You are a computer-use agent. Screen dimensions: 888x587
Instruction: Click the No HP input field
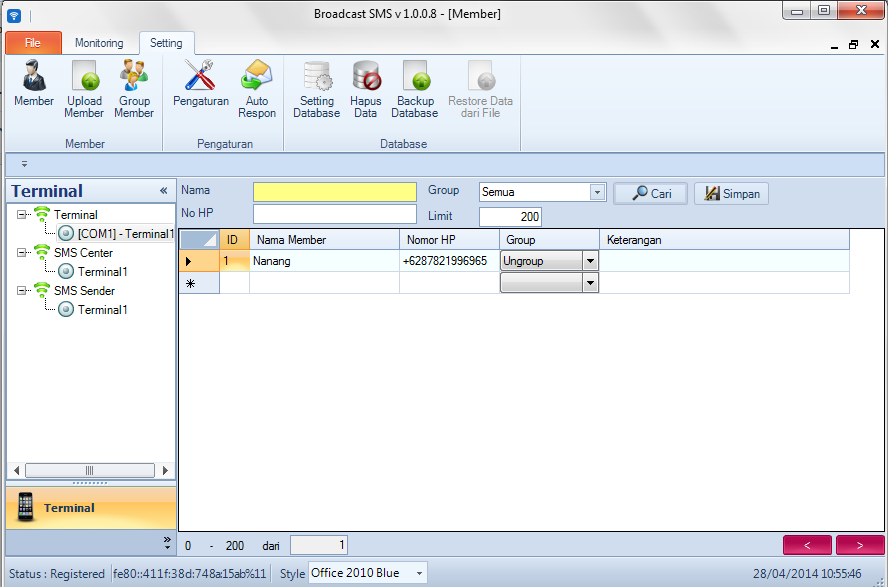pos(335,214)
